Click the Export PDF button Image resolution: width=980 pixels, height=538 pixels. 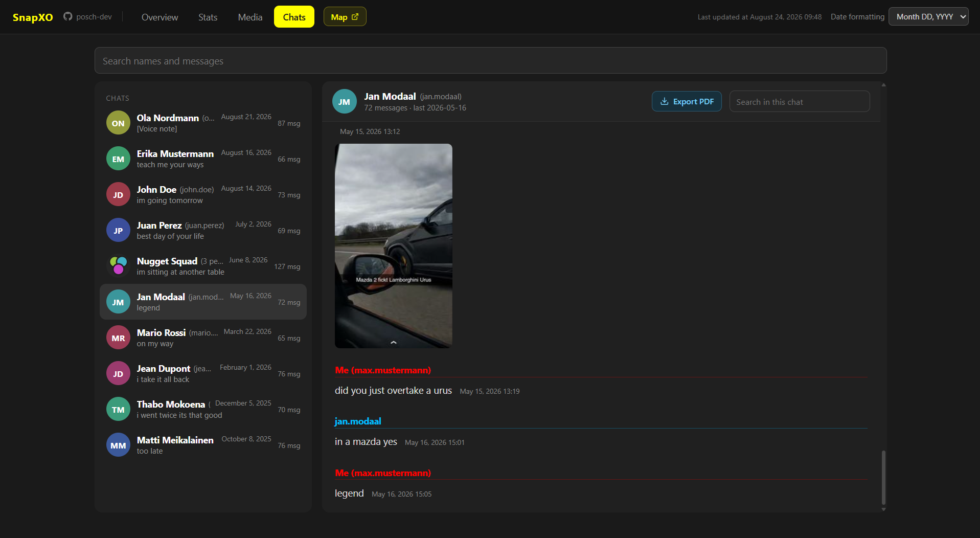687,101
